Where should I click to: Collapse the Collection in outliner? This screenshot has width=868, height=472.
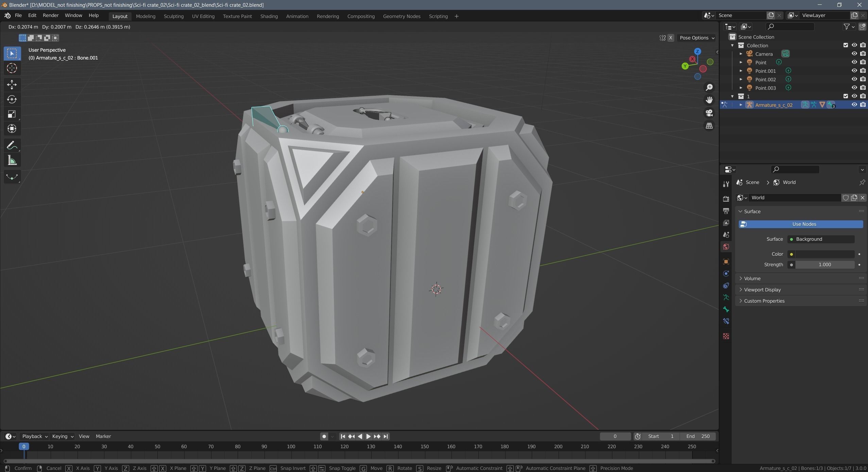tap(732, 45)
